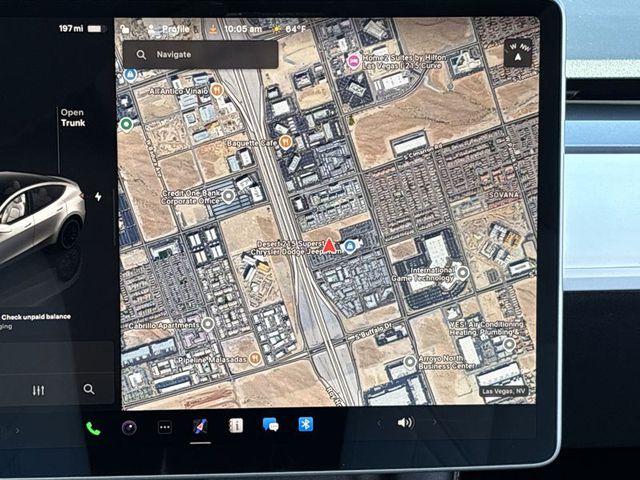Tap the volume speaker icon
The height and width of the screenshot is (480, 640).
click(405, 422)
